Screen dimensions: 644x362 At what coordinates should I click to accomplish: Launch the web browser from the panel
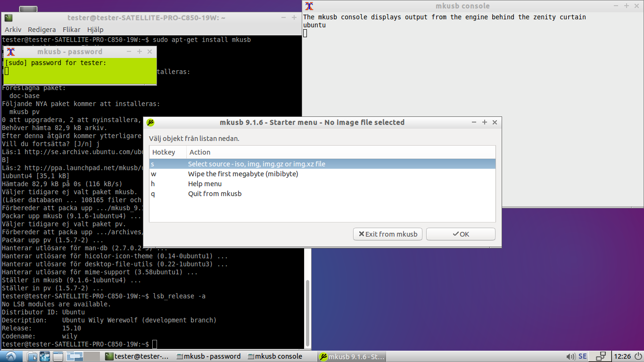point(45,356)
